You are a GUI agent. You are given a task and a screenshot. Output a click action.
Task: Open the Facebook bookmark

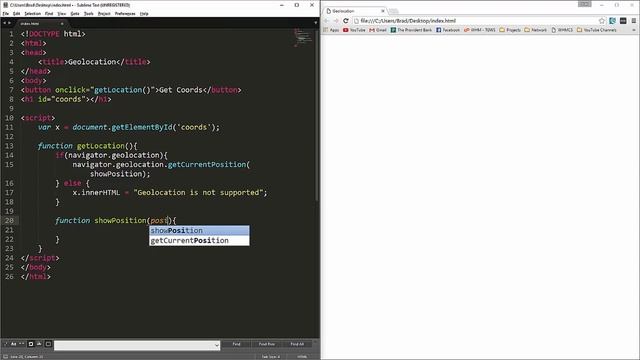click(448, 30)
